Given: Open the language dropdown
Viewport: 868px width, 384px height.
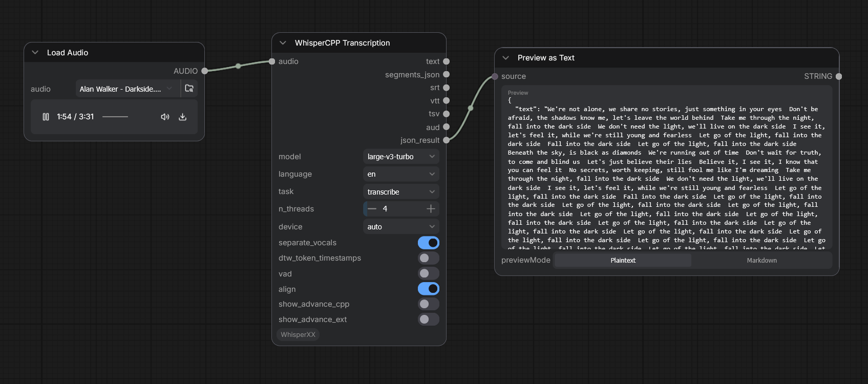Looking at the screenshot, I should [x=401, y=174].
